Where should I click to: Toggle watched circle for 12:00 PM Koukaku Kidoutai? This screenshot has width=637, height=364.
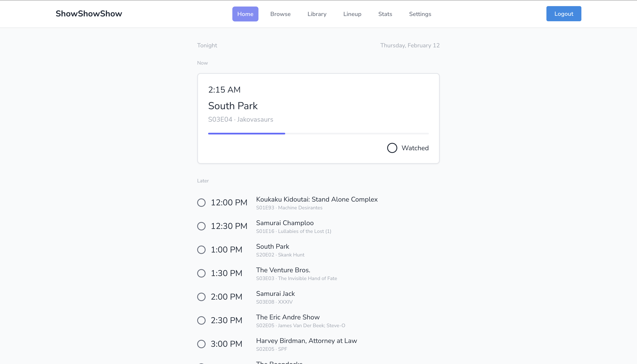(x=201, y=202)
